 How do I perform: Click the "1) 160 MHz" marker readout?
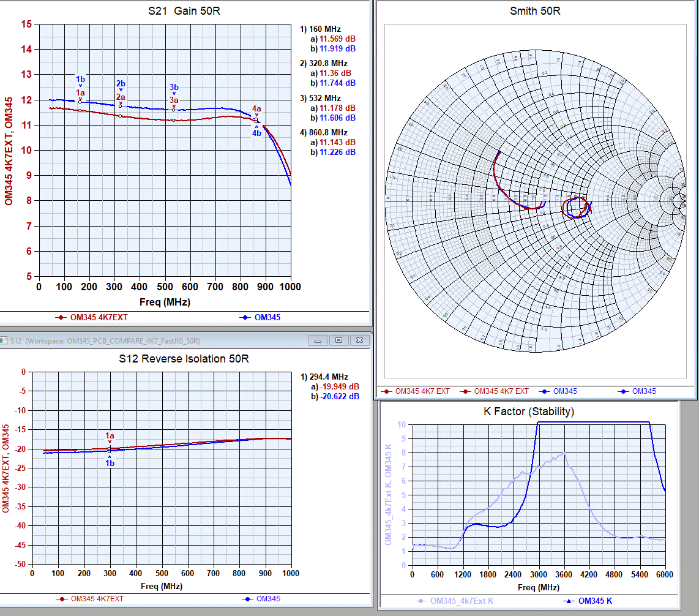click(x=320, y=29)
